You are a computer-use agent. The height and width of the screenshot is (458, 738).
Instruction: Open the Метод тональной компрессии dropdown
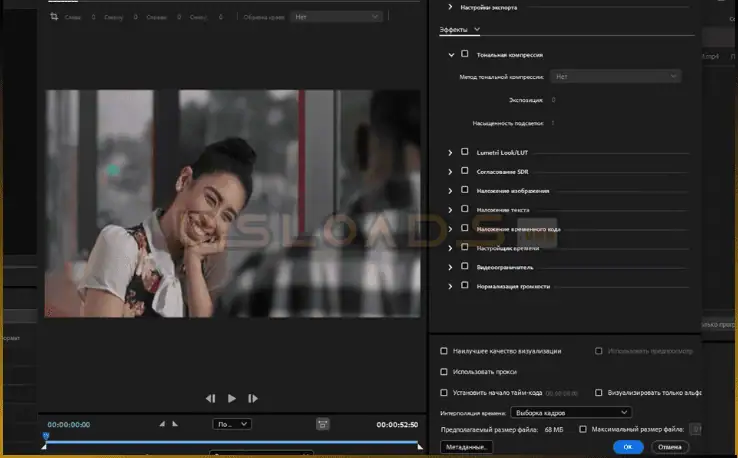tap(615, 76)
